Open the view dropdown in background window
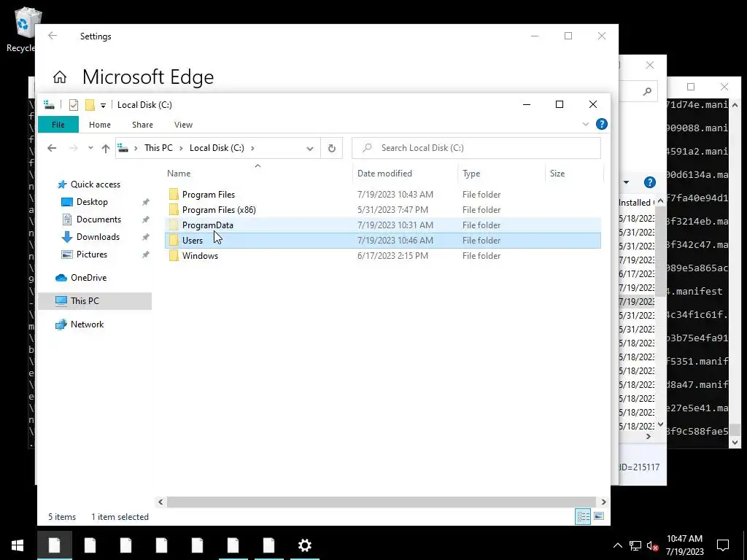Image resolution: width=747 pixels, height=560 pixels. tap(626, 182)
